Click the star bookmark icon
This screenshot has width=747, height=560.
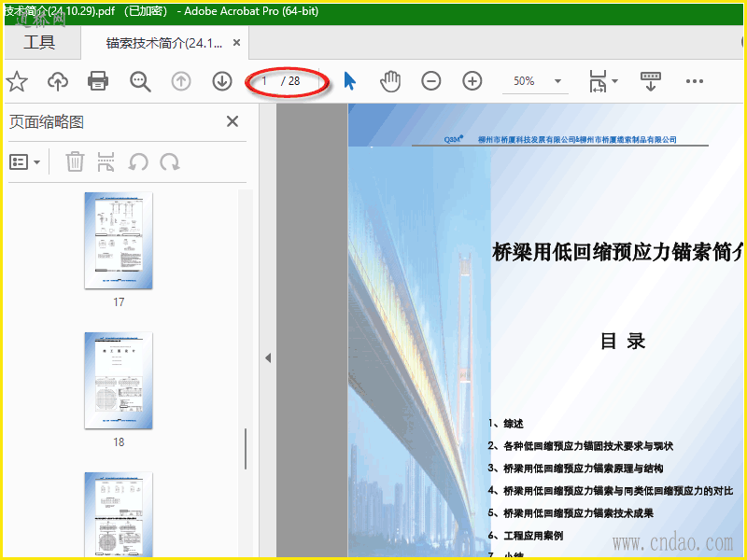[x=17, y=81]
